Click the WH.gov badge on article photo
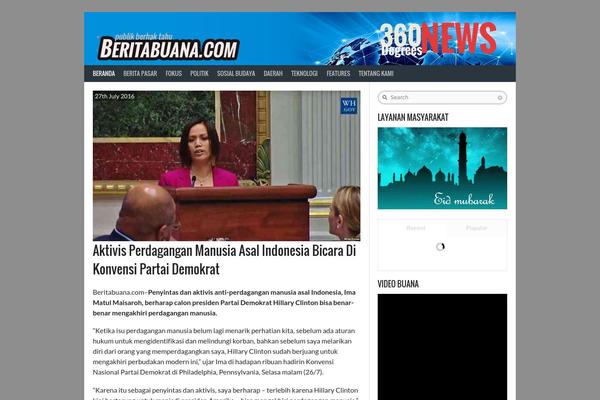This screenshot has width=600, height=400. [x=349, y=106]
